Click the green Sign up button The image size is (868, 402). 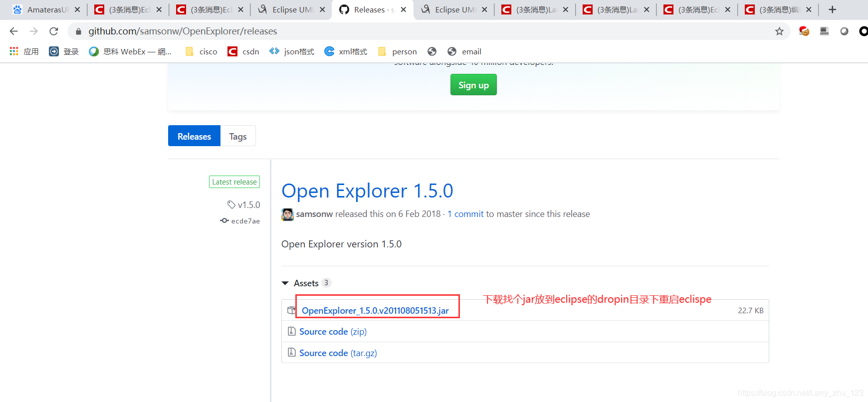pyautogui.click(x=473, y=85)
